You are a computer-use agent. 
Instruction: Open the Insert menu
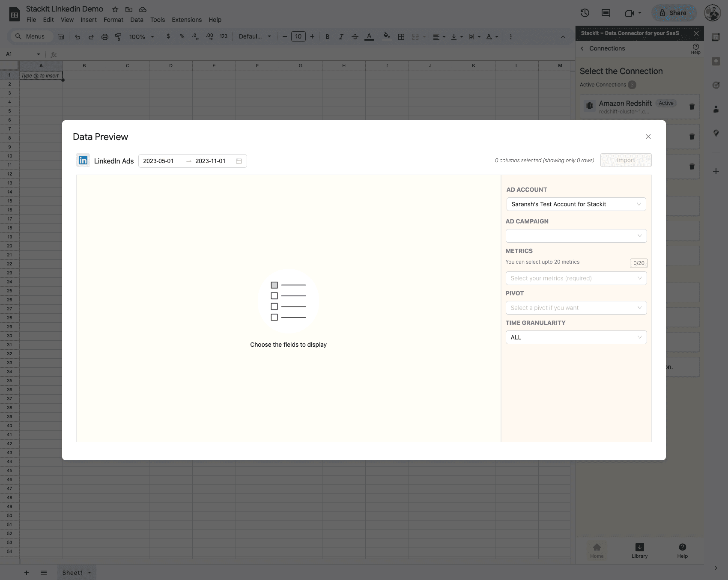coord(89,20)
